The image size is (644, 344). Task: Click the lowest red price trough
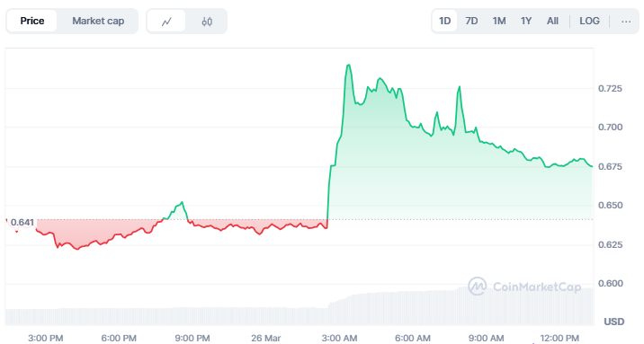point(76,249)
